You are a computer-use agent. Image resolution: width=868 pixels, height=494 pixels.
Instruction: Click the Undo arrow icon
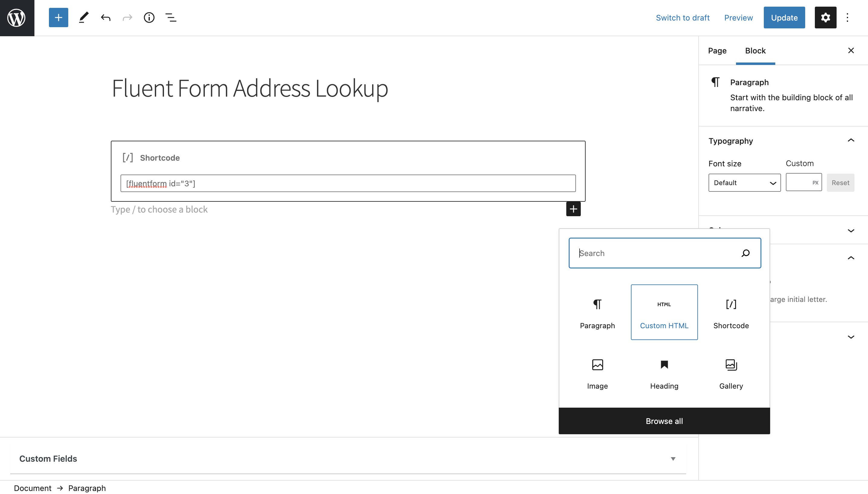tap(105, 17)
